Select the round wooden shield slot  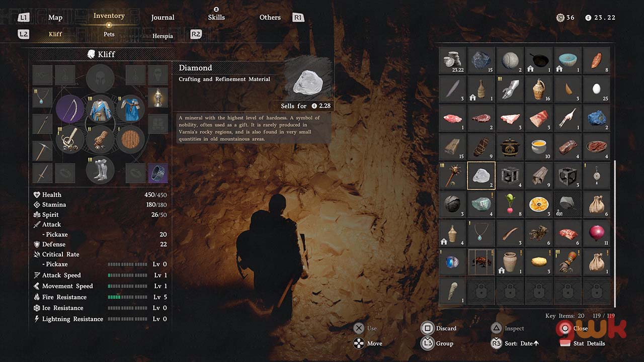coord(130,139)
